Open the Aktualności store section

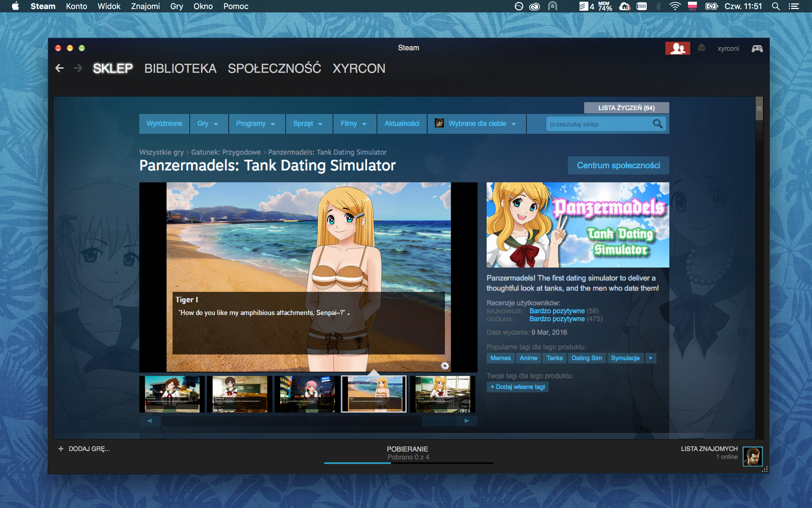pyautogui.click(x=402, y=124)
